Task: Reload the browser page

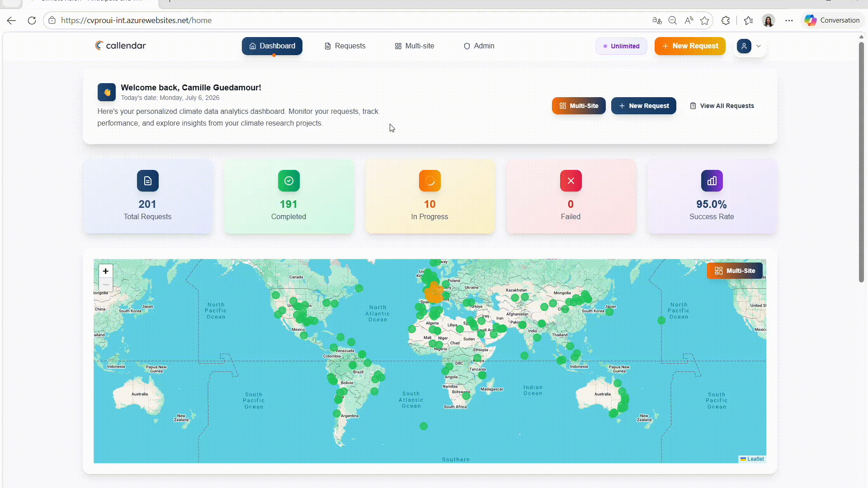Action: click(x=32, y=20)
